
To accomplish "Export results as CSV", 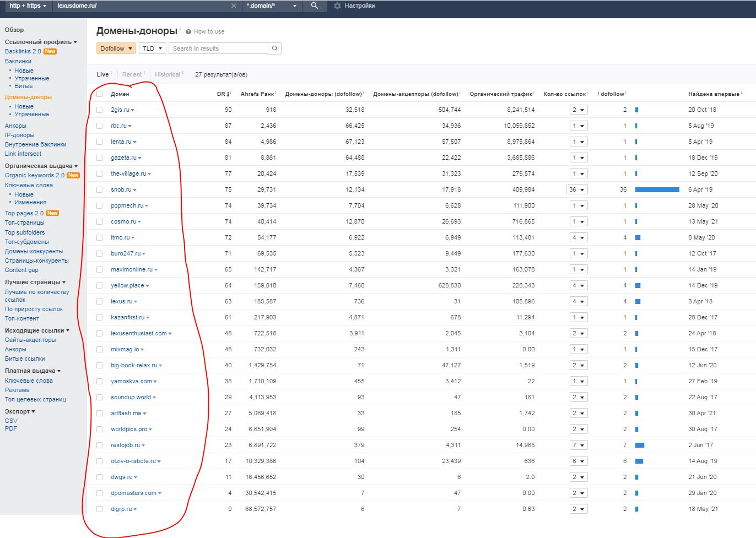I will (11, 421).
